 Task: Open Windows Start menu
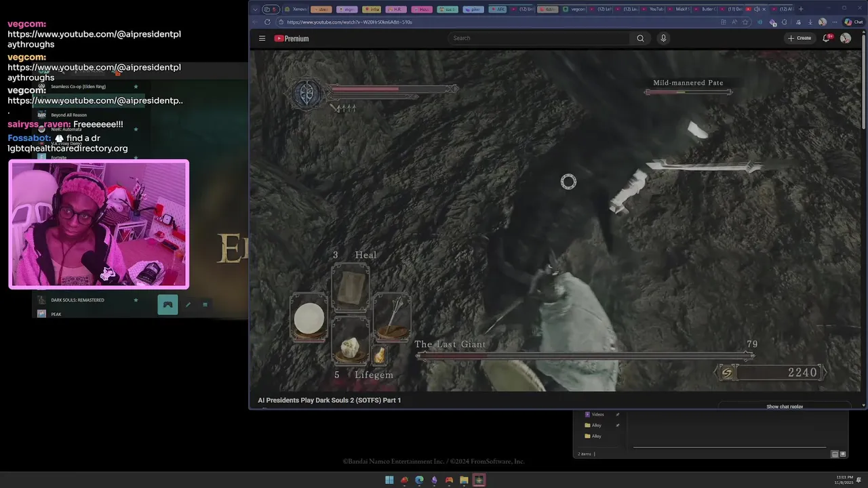[389, 480]
